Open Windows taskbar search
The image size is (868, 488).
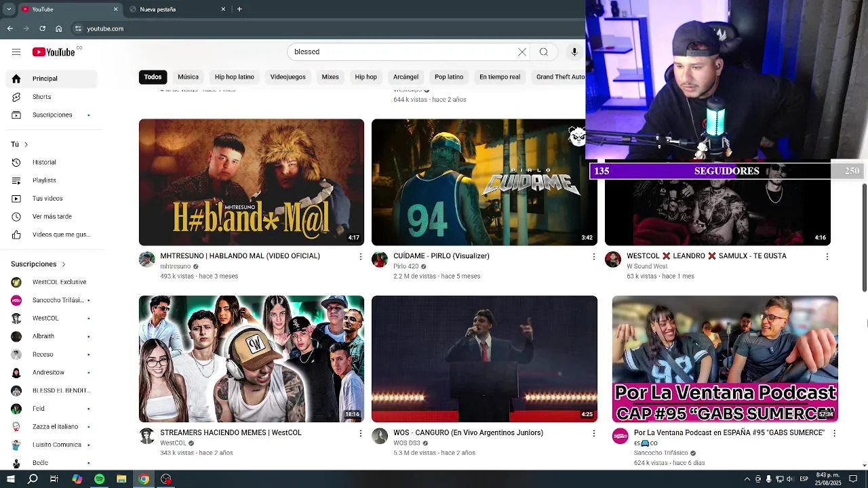[x=33, y=479]
